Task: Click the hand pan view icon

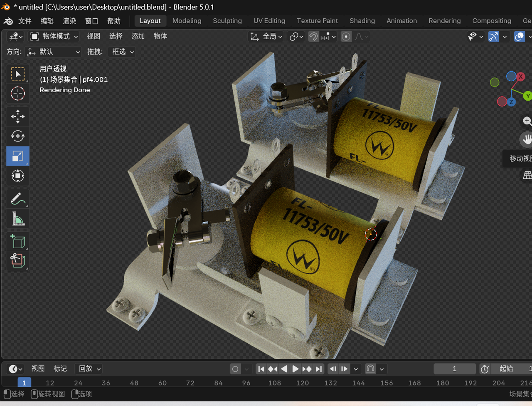Action: [x=527, y=139]
